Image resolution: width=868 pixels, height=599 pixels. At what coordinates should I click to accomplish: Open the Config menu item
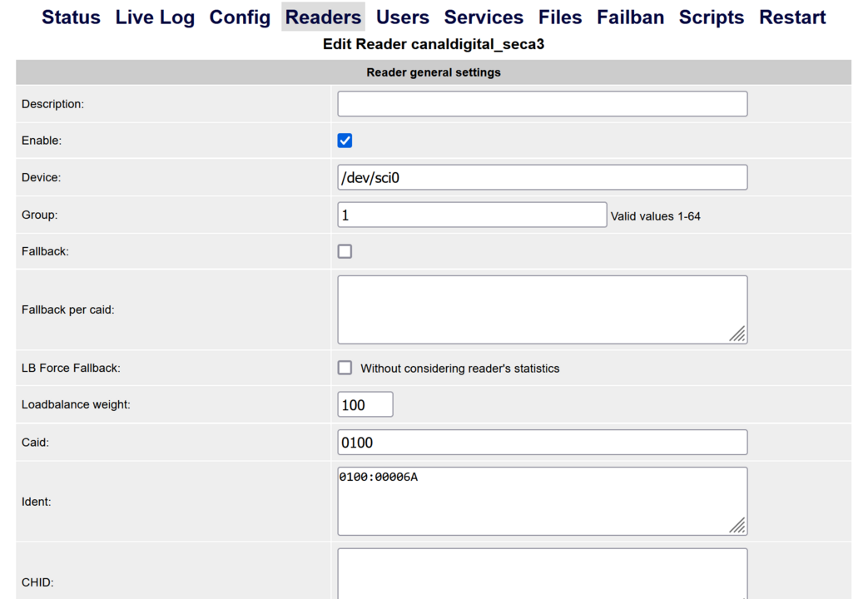(240, 17)
